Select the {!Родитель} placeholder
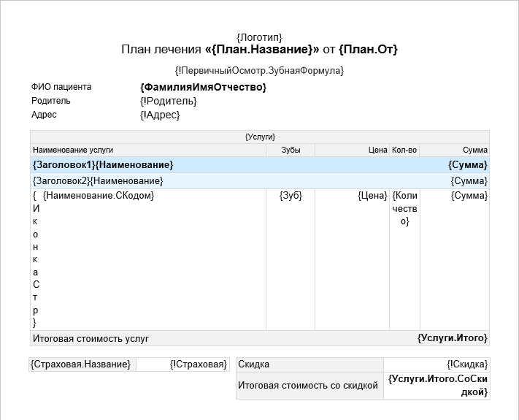This screenshot has width=519, height=420. pyautogui.click(x=168, y=101)
